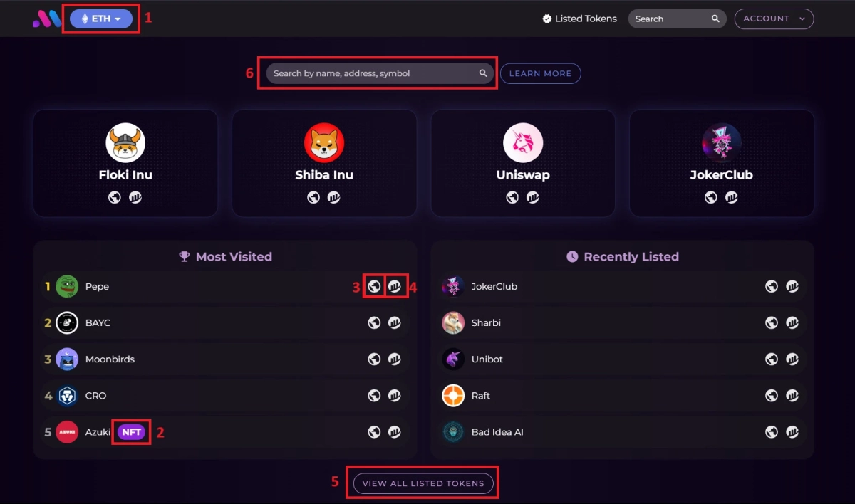Click the globe icon next to Bad Idea AI
855x504 pixels.
coord(771,431)
